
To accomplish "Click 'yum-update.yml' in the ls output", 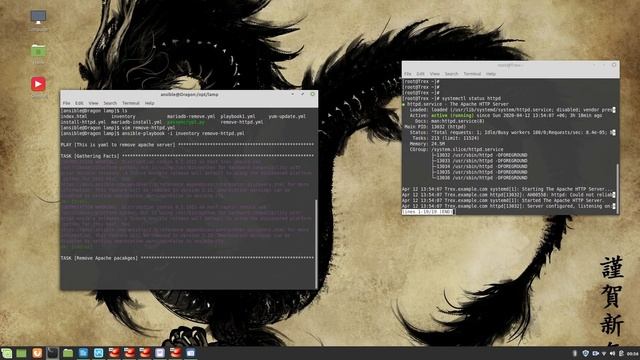I will click(287, 116).
